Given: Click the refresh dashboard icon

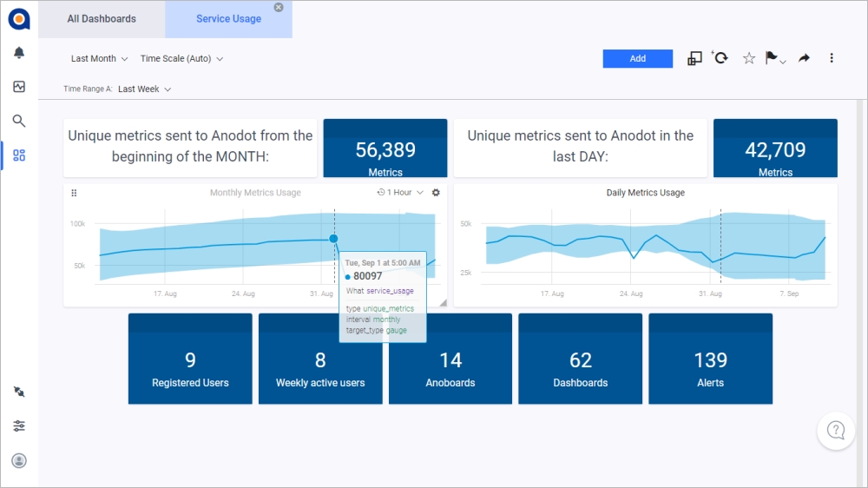Looking at the screenshot, I should 720,58.
